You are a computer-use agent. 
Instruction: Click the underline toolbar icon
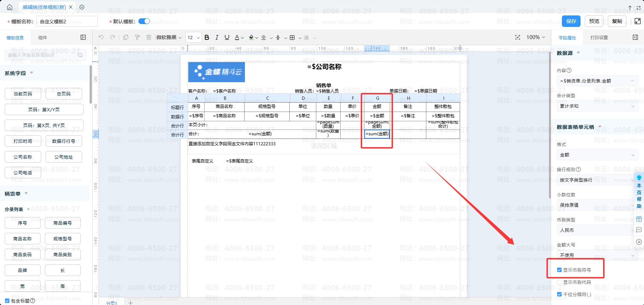click(x=227, y=37)
